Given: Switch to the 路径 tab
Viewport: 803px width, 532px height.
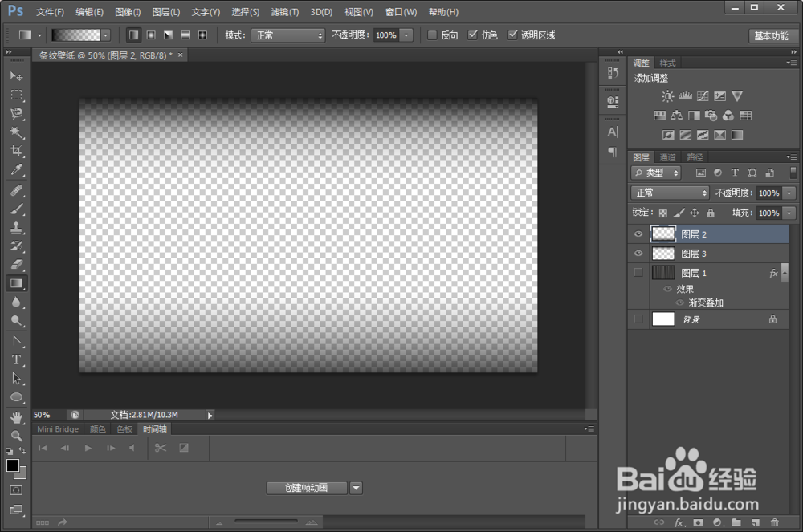Looking at the screenshot, I should (x=695, y=157).
